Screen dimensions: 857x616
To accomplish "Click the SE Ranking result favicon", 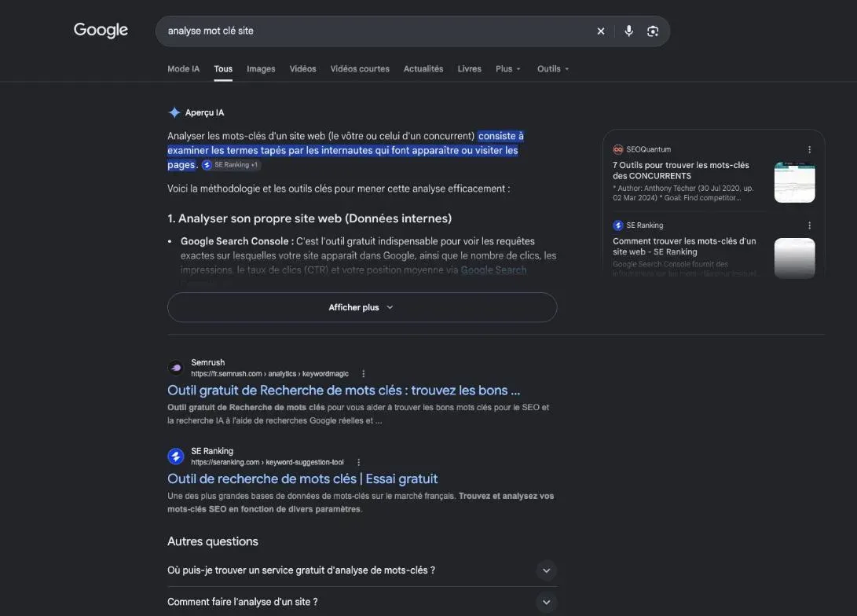I will [176, 456].
